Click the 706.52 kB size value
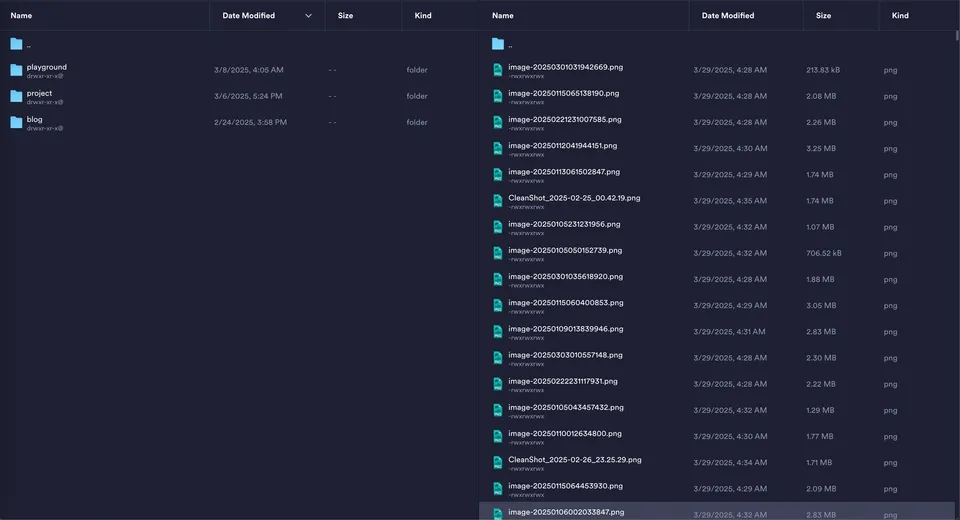This screenshot has width=960, height=520. pyautogui.click(x=823, y=253)
